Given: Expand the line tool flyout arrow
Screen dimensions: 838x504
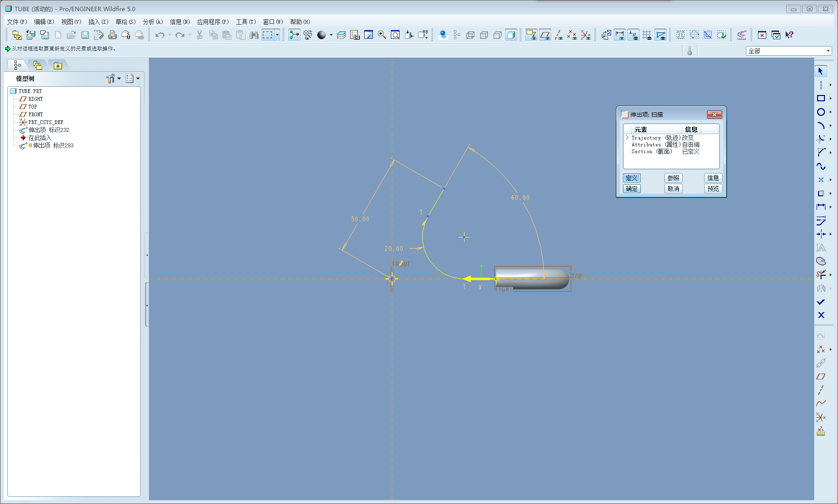Looking at the screenshot, I should pyautogui.click(x=830, y=85).
